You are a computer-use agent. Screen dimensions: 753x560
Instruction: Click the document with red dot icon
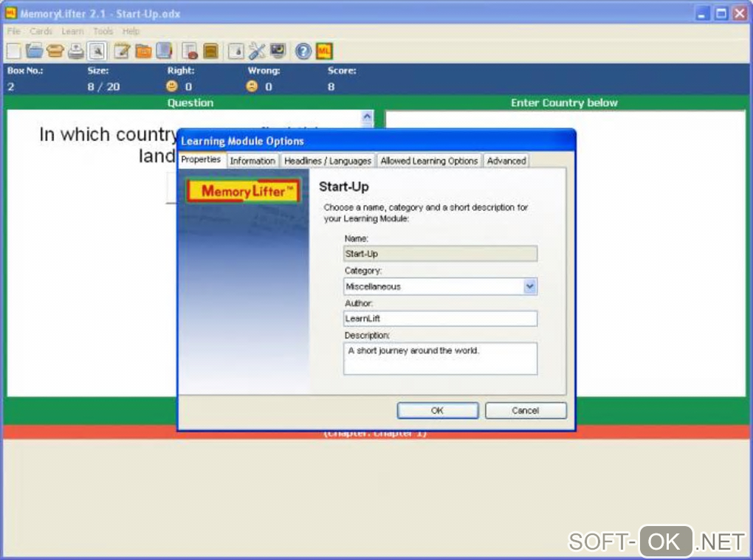[x=190, y=51]
